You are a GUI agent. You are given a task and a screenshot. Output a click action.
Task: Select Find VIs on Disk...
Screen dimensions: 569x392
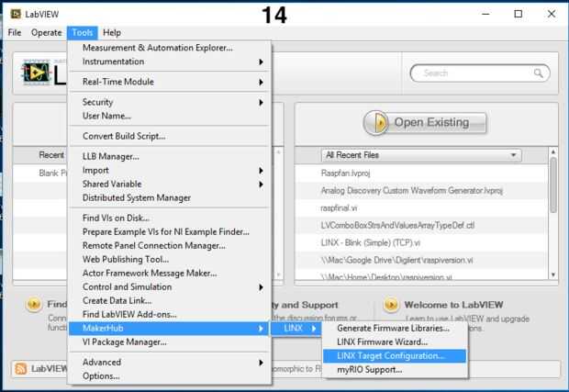170,218
